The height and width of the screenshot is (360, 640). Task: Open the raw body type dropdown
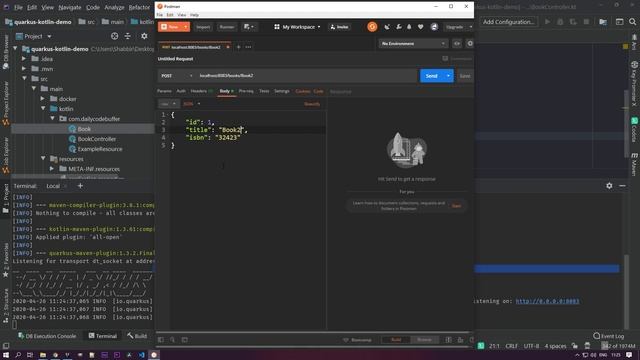pos(168,104)
